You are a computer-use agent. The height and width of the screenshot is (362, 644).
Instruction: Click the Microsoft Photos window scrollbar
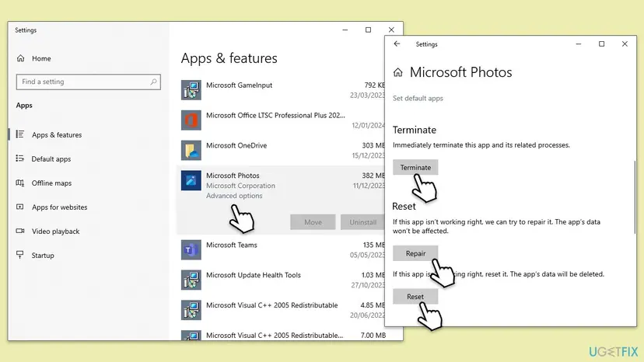(x=635, y=197)
